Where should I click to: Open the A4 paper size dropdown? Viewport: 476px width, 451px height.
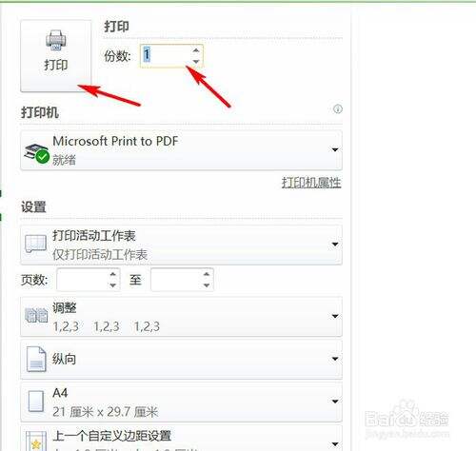pyautogui.click(x=335, y=402)
